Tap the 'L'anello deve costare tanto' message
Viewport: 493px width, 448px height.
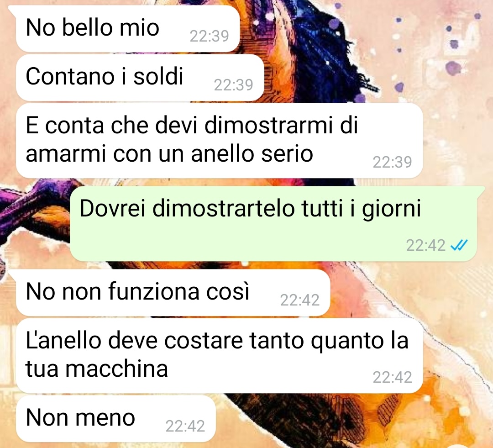point(220,355)
